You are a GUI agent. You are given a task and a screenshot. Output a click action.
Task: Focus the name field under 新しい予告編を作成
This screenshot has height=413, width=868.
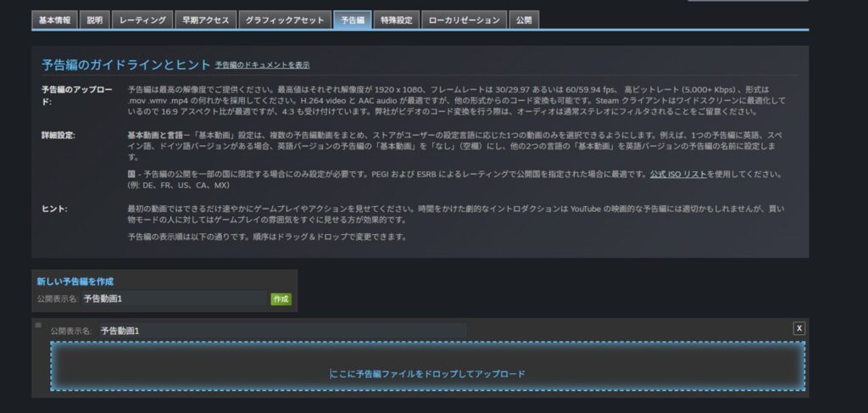pos(174,299)
